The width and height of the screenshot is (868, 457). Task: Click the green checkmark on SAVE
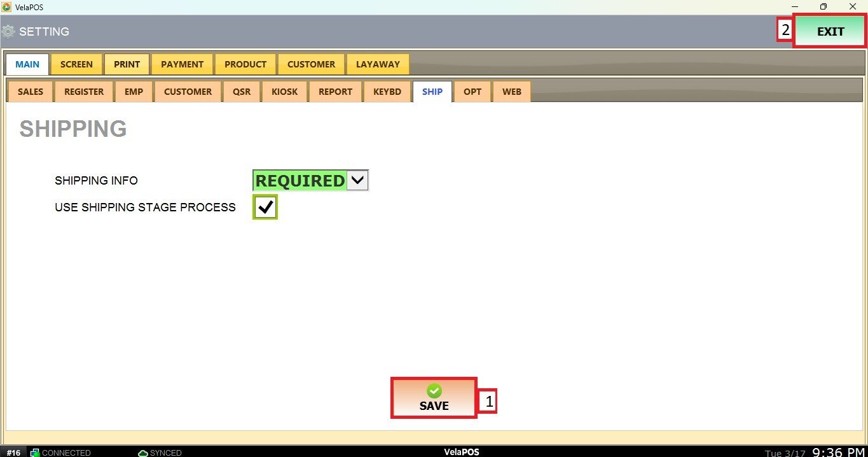tap(434, 391)
